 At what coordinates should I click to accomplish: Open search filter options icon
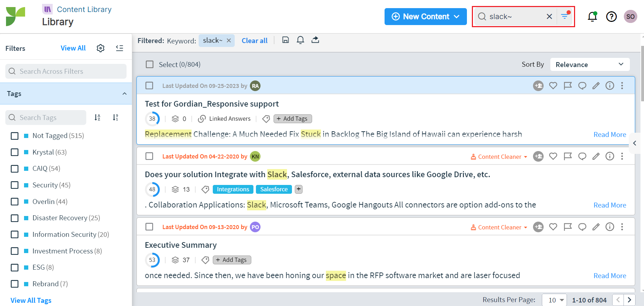[x=565, y=16]
